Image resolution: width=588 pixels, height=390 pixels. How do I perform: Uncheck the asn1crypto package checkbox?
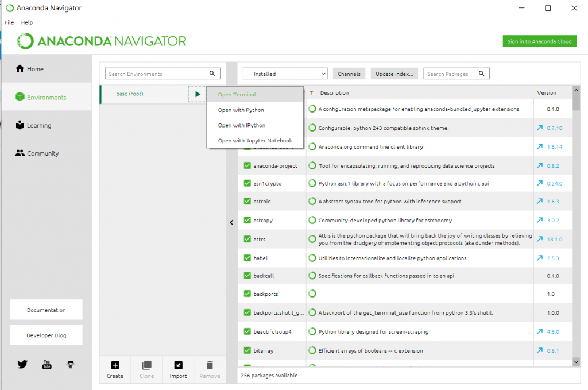click(247, 183)
